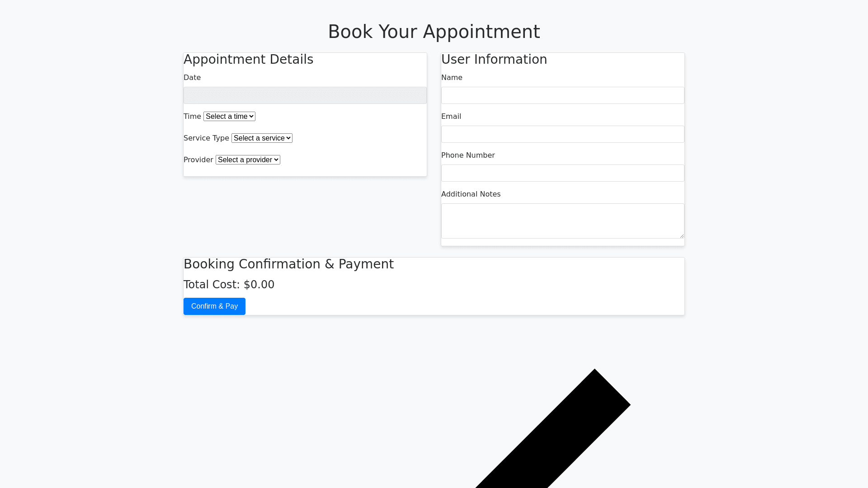Click the Time label text

pyautogui.click(x=192, y=117)
